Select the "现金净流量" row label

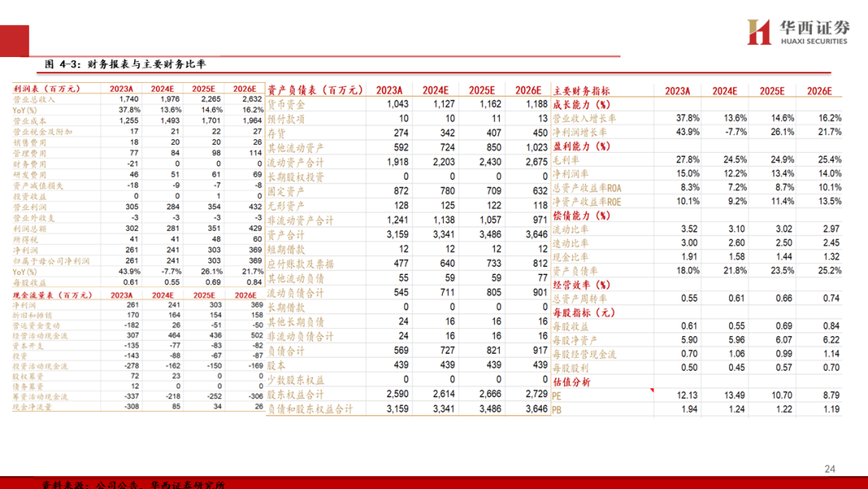point(32,407)
